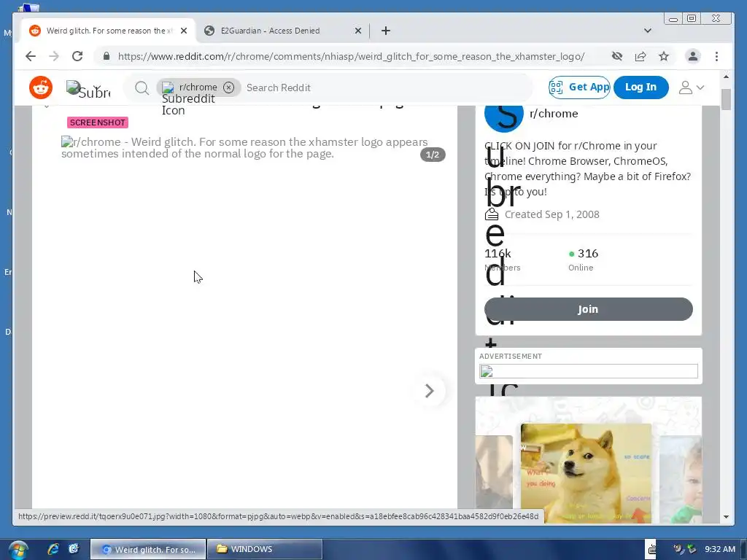Click the browser address bar URL

pos(351,56)
